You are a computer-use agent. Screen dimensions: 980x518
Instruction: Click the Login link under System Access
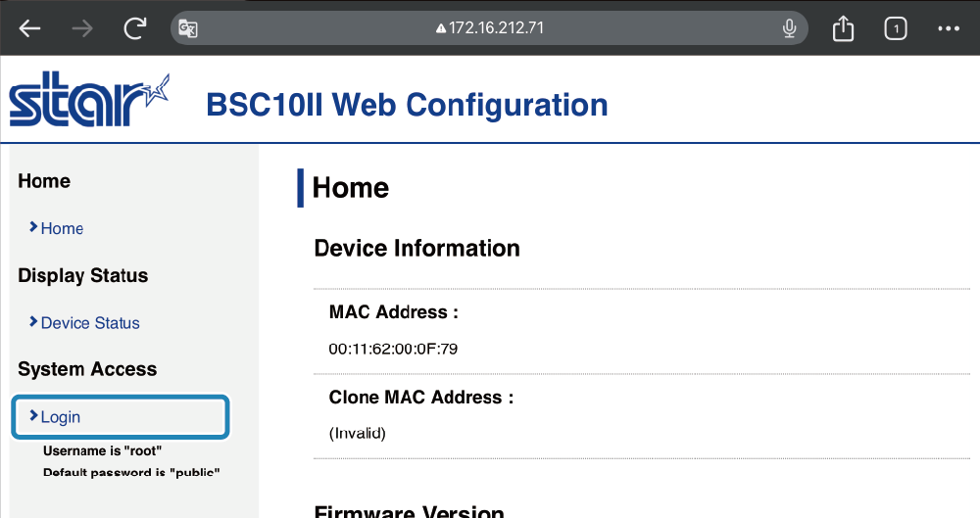pos(61,417)
